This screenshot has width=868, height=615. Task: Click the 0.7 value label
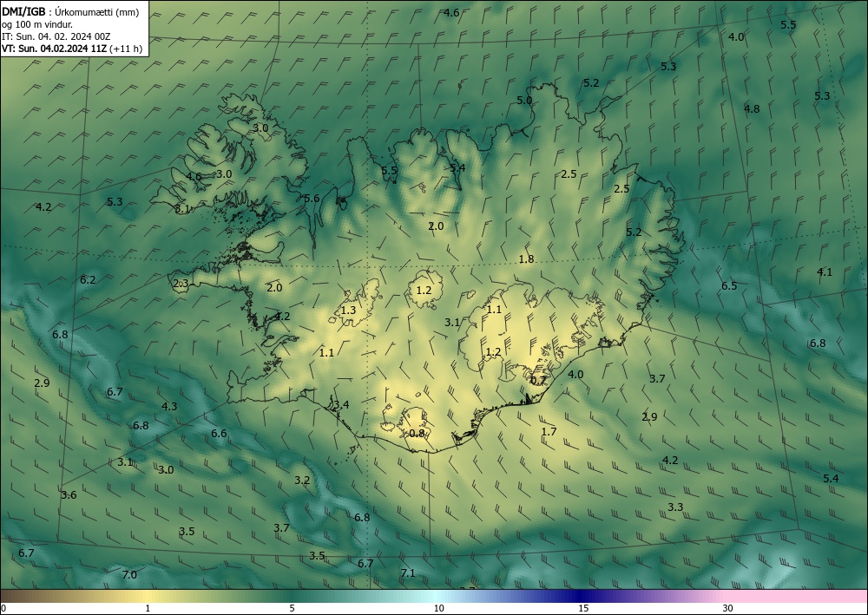tap(539, 380)
